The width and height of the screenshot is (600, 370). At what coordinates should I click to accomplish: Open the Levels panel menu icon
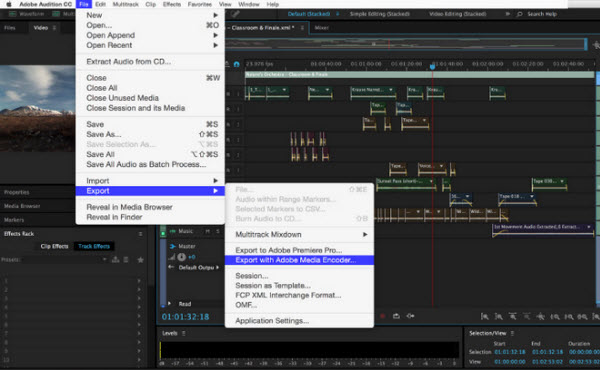coord(184,333)
